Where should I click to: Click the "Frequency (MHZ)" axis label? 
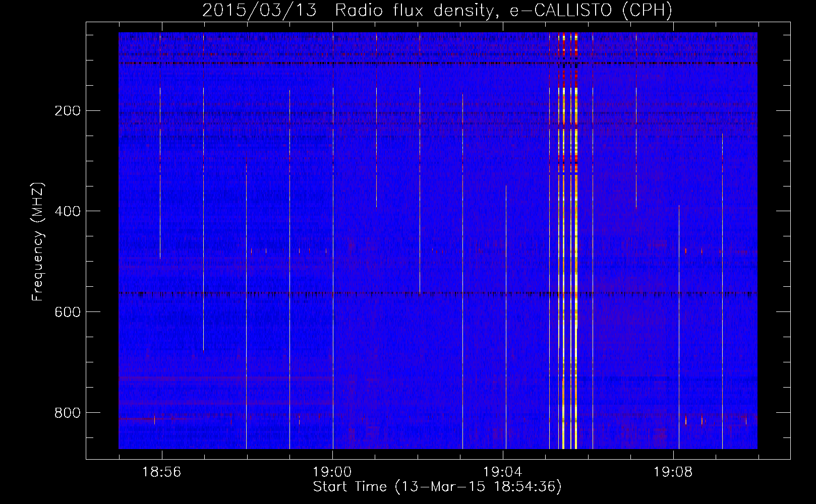[x=38, y=242]
